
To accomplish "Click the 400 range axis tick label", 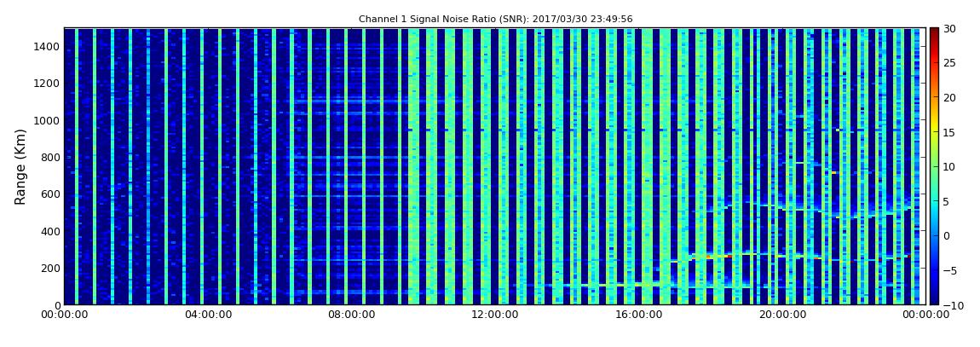I will point(50,231).
